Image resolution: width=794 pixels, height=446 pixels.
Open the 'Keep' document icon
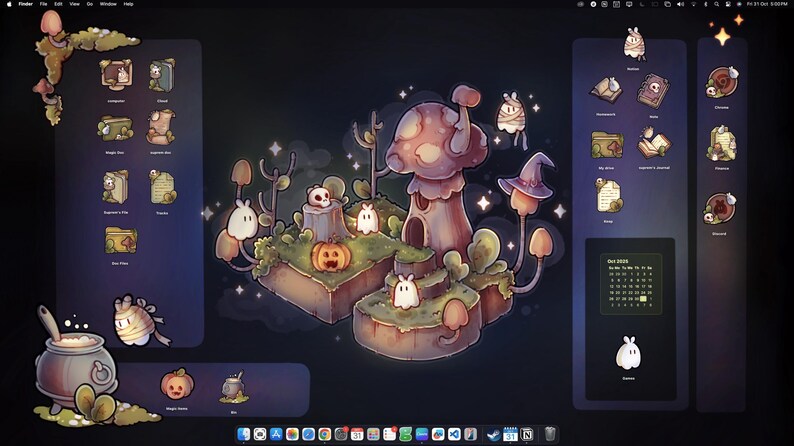pos(608,196)
